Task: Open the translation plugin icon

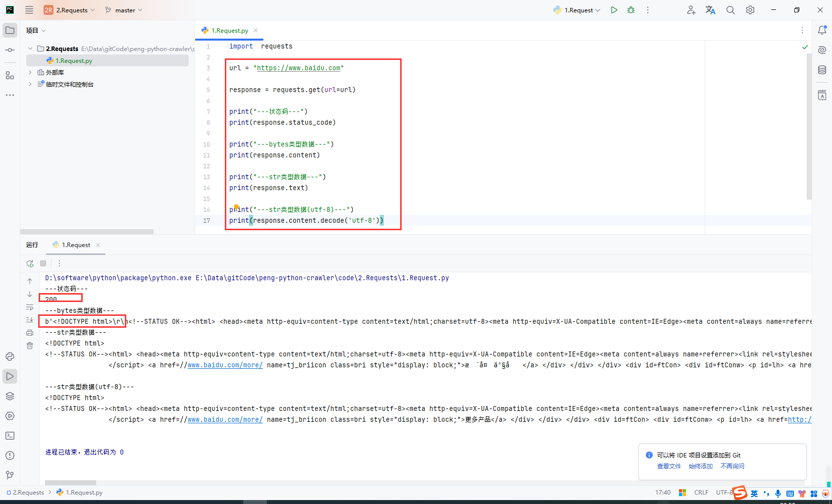Action: 711,10
